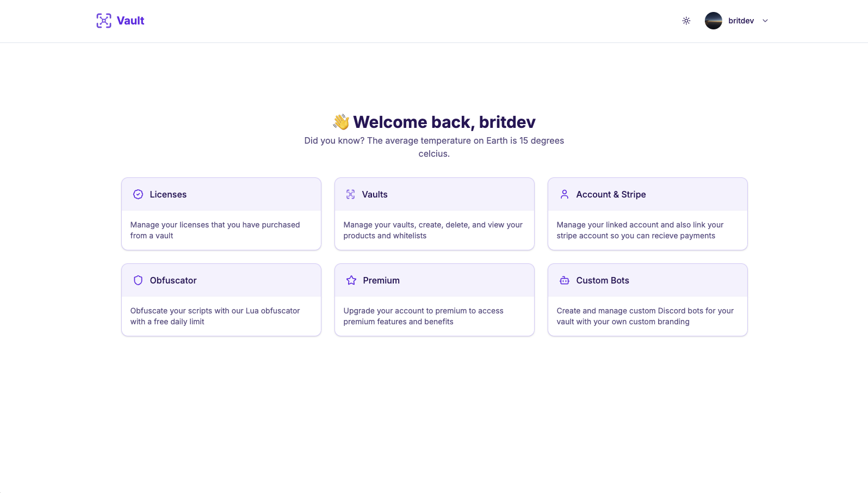This screenshot has width=868, height=493.
Task: Click the britdev profile avatar
Action: [713, 21]
